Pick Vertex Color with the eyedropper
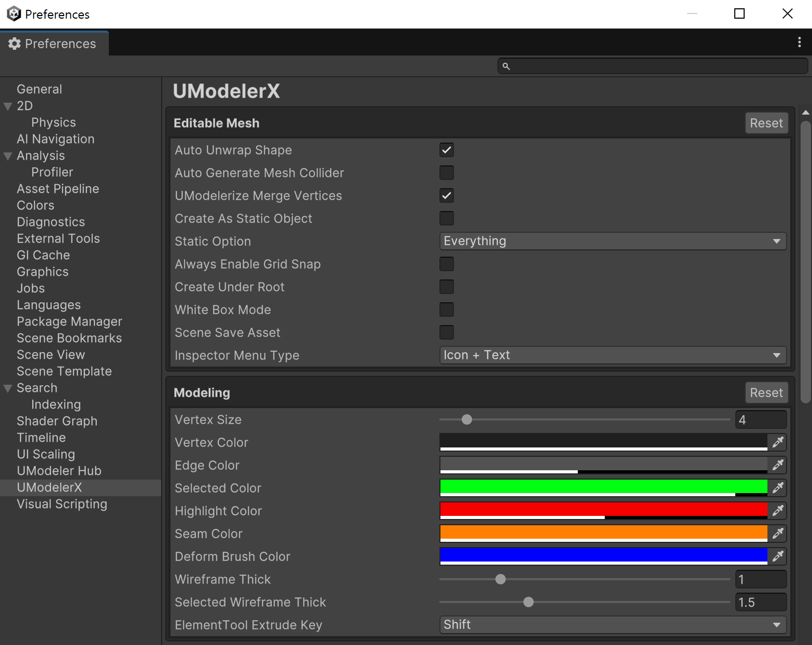The image size is (812, 645). 777,442
